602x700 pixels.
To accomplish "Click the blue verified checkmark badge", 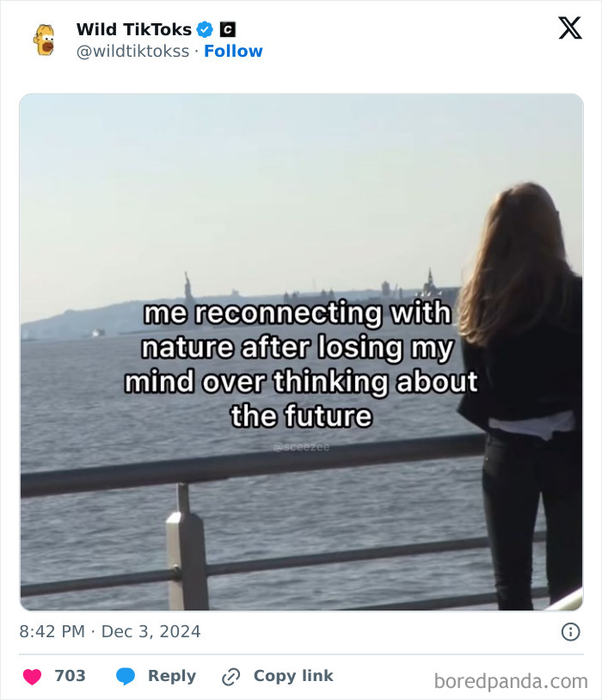I will pos(205,28).
